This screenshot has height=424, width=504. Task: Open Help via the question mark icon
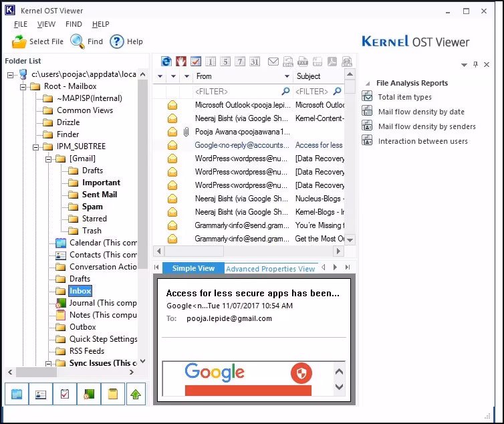(x=117, y=41)
